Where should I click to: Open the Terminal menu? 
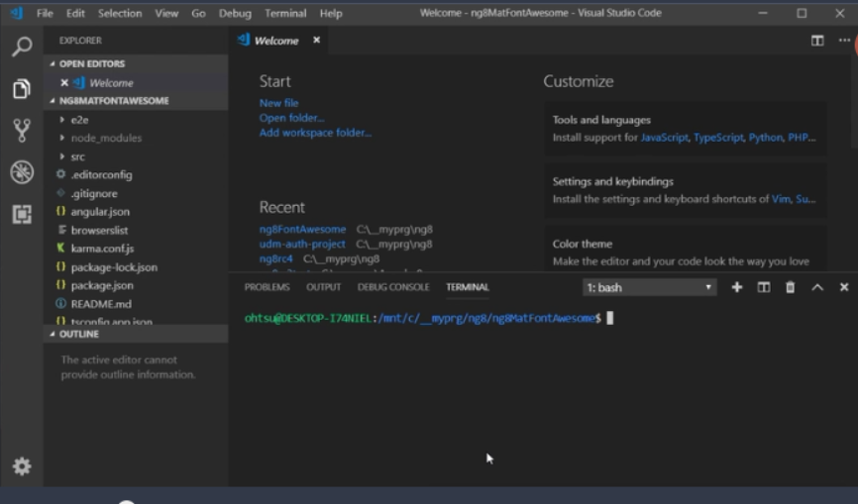point(285,13)
